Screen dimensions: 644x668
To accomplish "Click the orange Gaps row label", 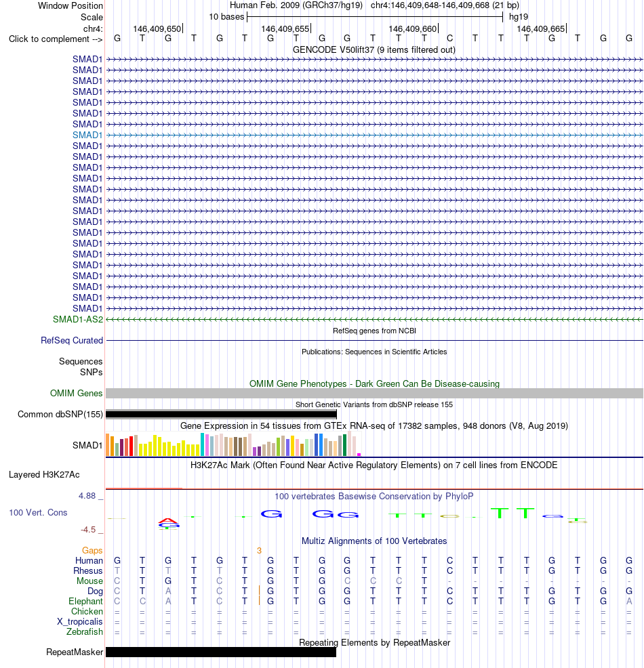I will (92, 550).
